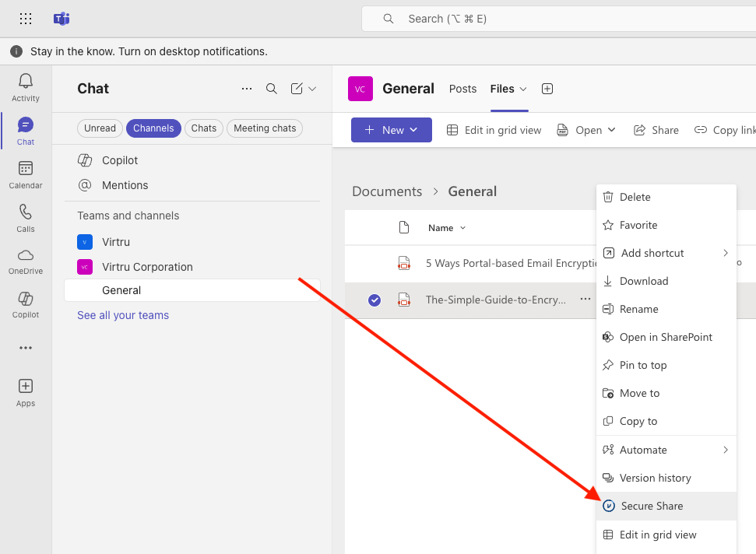The height and width of the screenshot is (554, 756).
Task: Switch to the Posts tab
Action: [462, 89]
